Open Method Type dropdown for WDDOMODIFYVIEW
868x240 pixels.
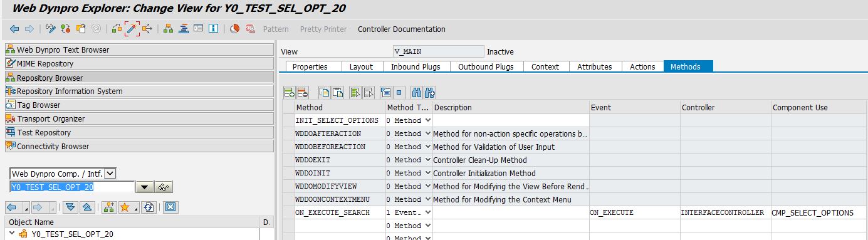(428, 186)
